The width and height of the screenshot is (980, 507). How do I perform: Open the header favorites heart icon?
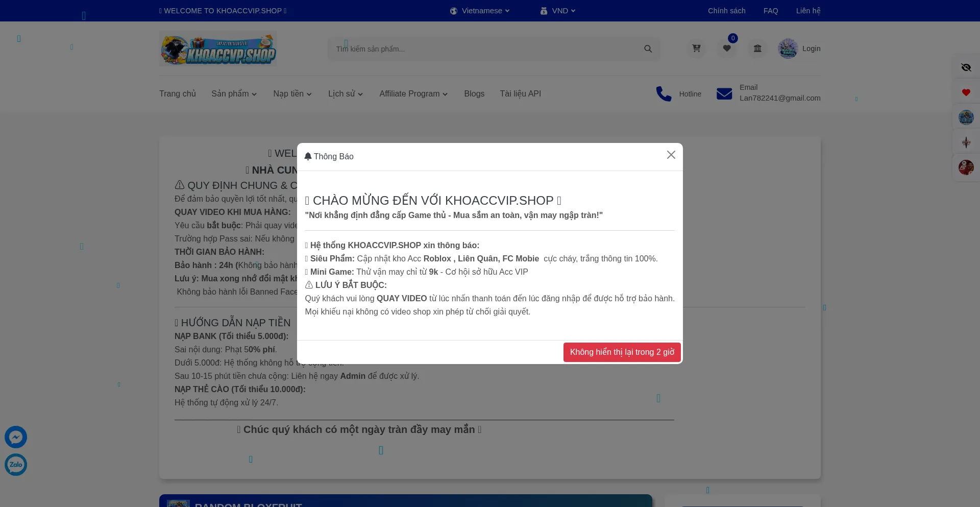727,49
